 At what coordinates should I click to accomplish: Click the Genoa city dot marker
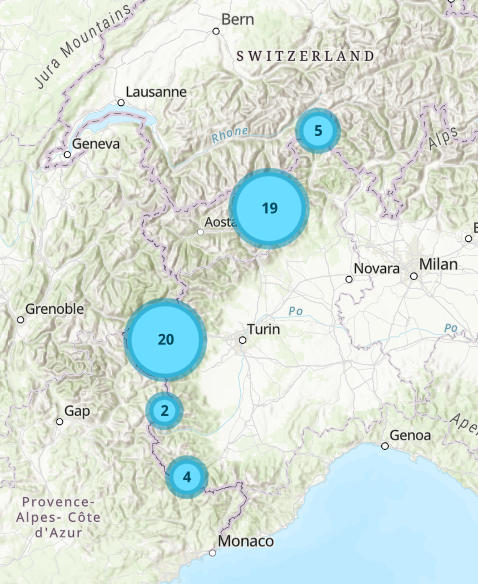click(x=385, y=446)
